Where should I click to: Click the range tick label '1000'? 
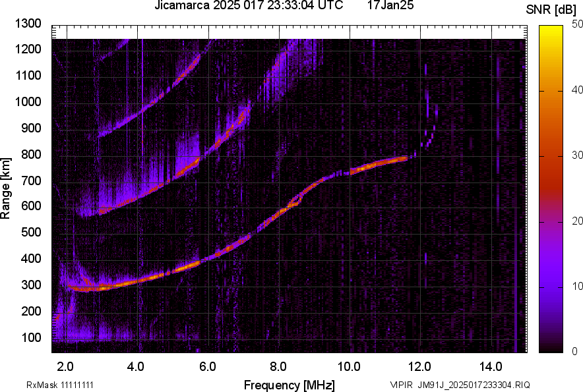(28, 101)
